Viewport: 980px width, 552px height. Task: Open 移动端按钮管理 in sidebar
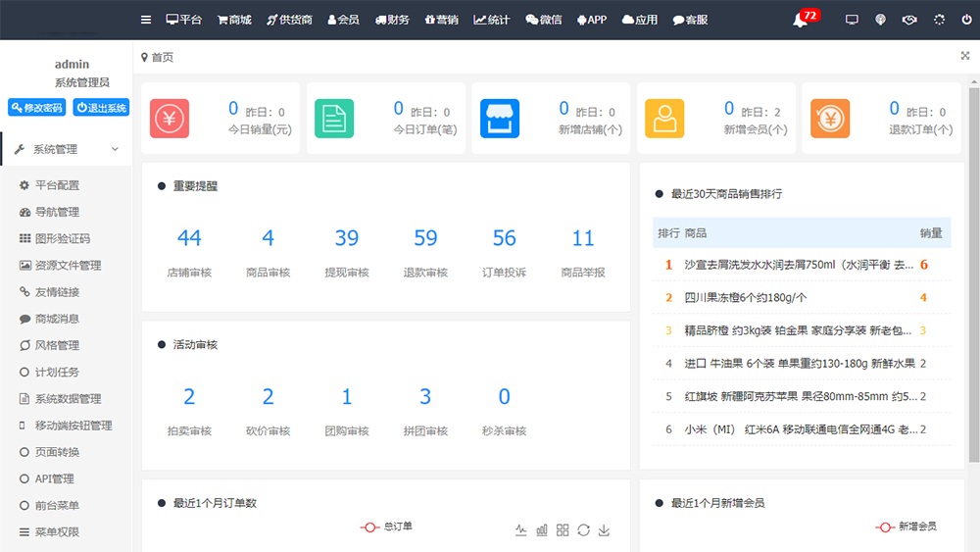click(x=67, y=426)
